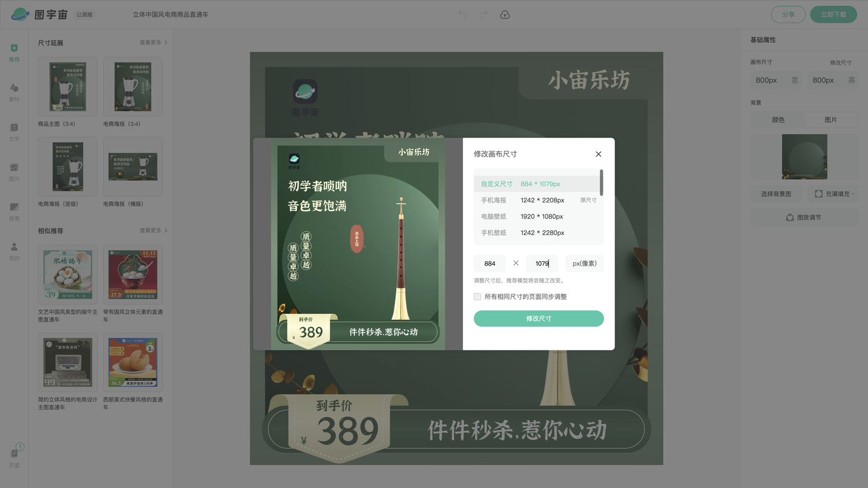
Task: Click the redo arrow icon
Action: [x=484, y=14]
